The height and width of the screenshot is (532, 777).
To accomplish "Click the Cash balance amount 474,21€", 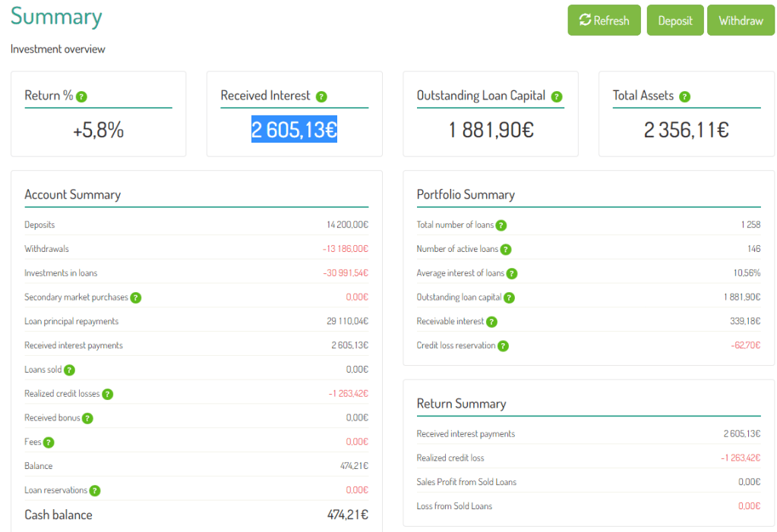I will (348, 515).
